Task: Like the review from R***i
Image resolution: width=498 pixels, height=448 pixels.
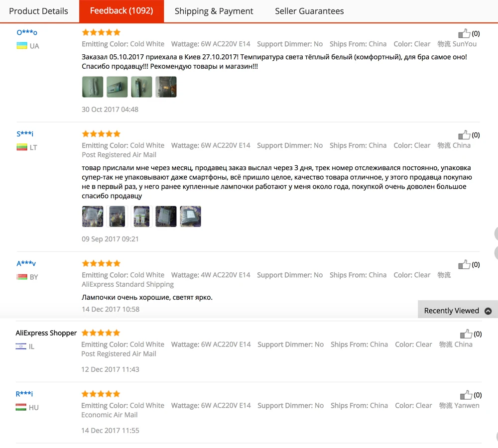Action: coord(466,395)
